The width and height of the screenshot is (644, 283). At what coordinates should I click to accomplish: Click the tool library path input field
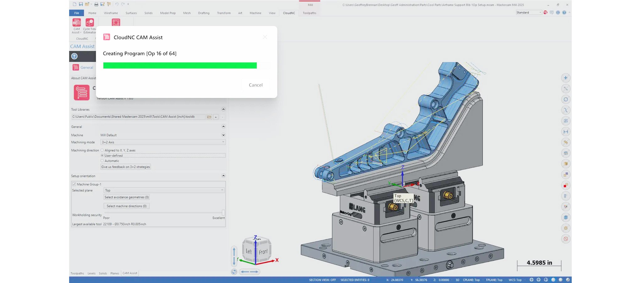[x=138, y=117]
